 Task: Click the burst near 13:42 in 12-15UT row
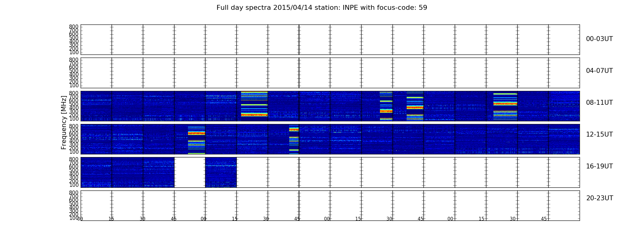[x=294, y=139]
